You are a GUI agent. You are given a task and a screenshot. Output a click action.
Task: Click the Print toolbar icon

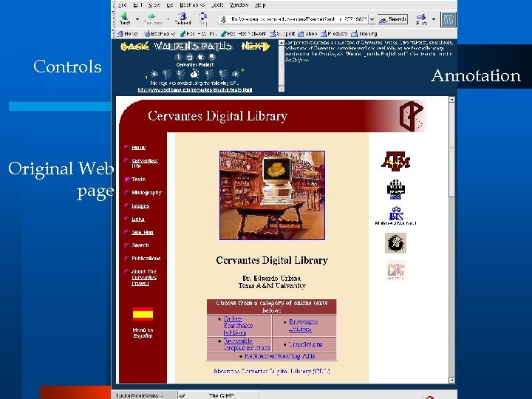[421, 16]
